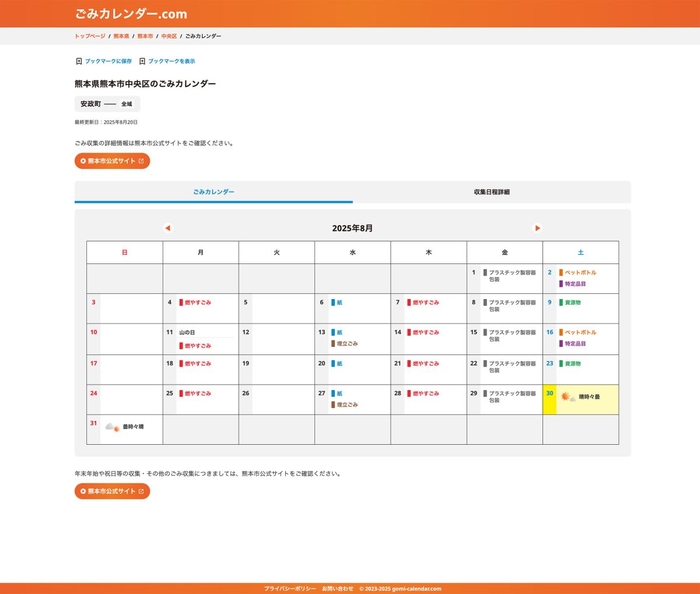Open the 熊本県 breadcrumb link
This screenshot has width=700, height=594.
pyautogui.click(x=121, y=36)
